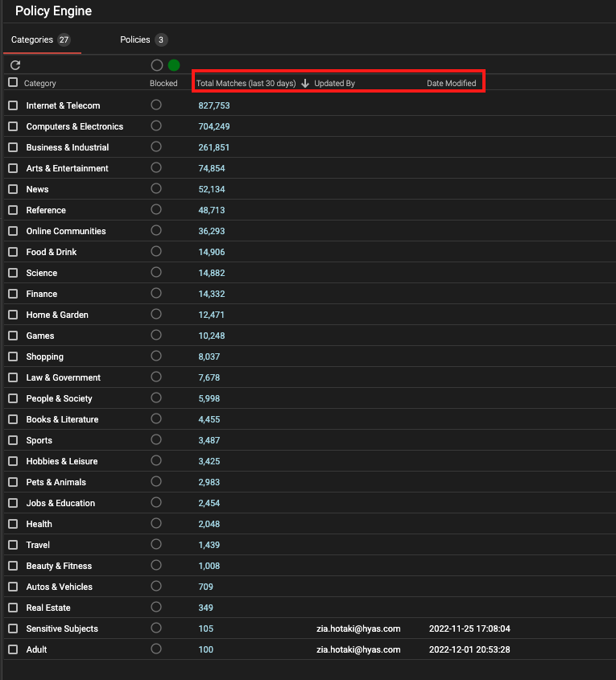Toggle Blocked circle for Sensitive Subjects

coord(156,628)
